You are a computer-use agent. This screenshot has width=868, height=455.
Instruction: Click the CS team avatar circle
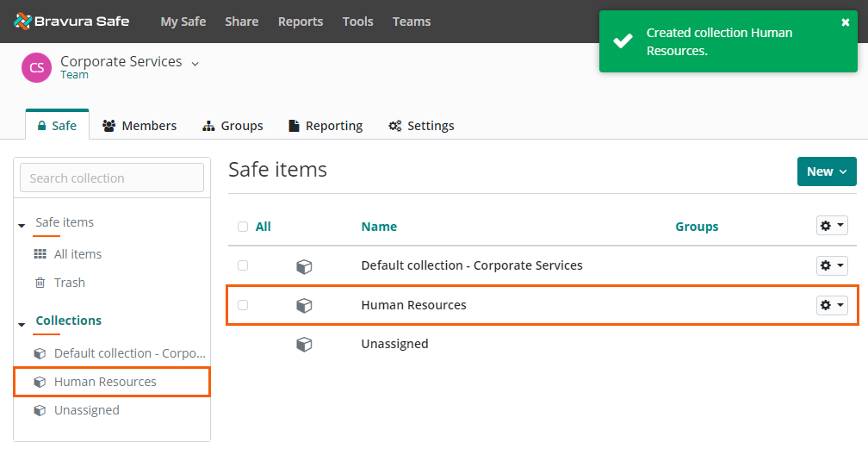36,67
